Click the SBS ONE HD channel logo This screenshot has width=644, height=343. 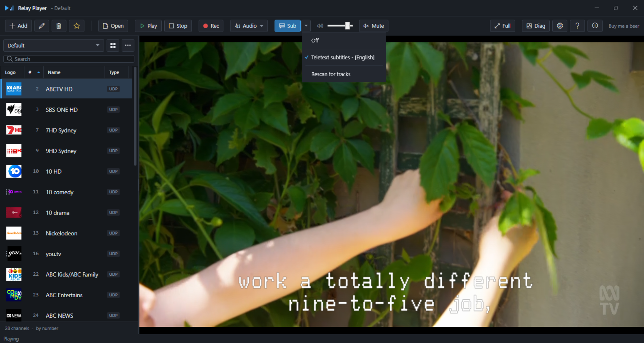14,110
